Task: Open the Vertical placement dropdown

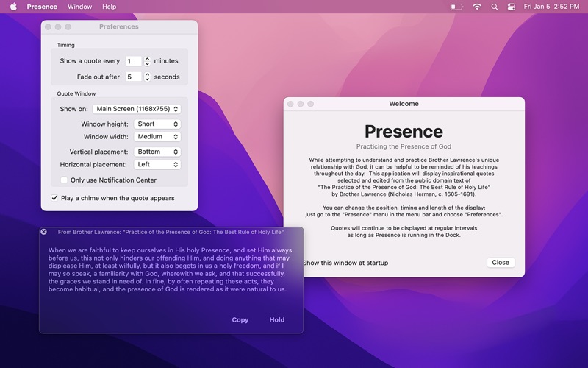Action: pyautogui.click(x=157, y=152)
